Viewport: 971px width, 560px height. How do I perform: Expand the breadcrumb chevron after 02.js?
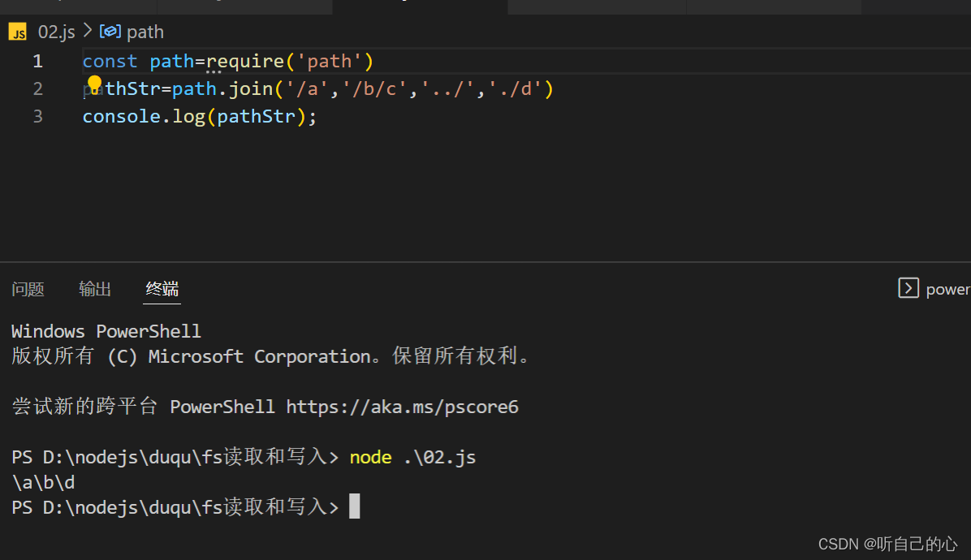88,31
